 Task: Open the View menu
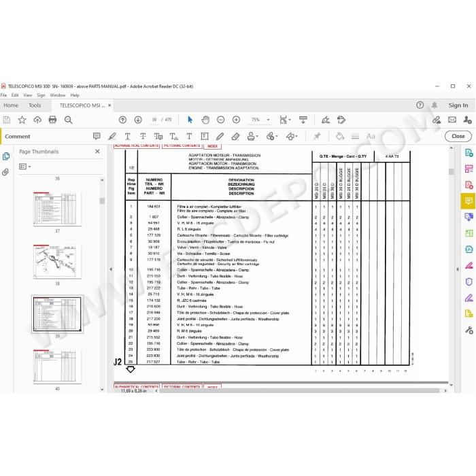tap(28, 95)
